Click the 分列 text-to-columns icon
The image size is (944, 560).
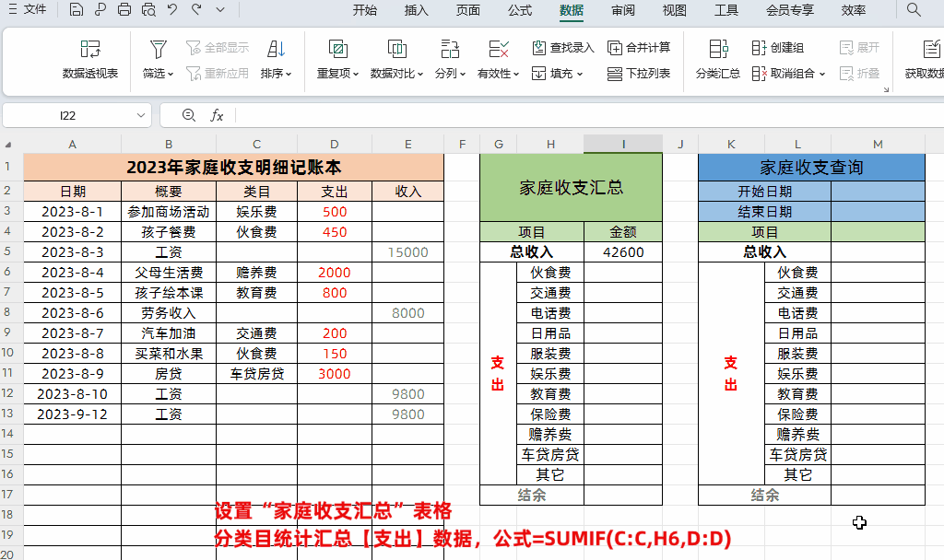[450, 48]
